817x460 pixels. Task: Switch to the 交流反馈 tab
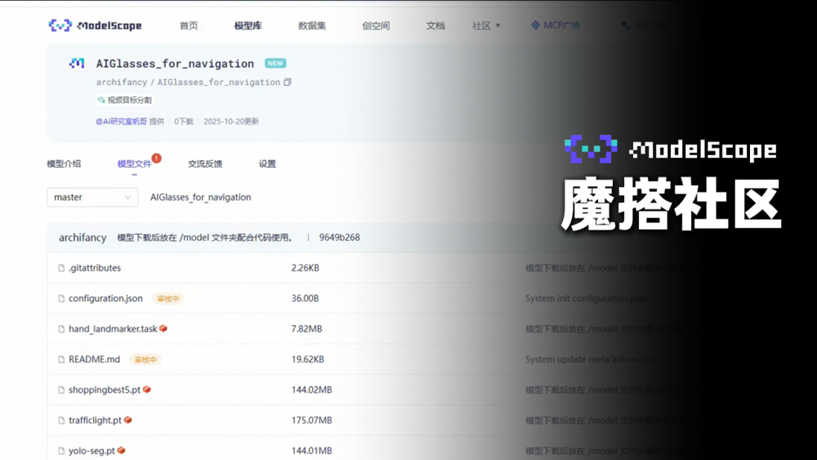(x=205, y=164)
